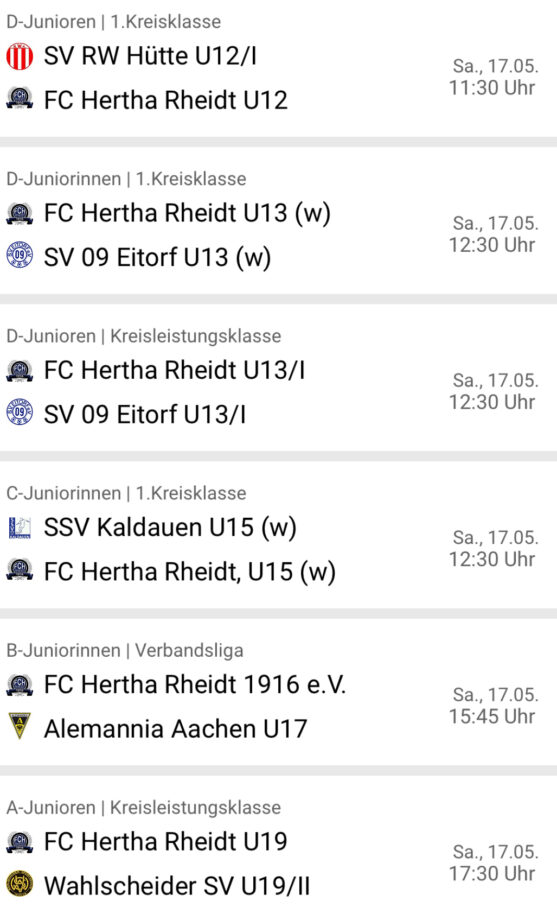557x914 pixels.
Task: Click Hertha Rheidt crest beside U12 team
Action: tap(19, 99)
